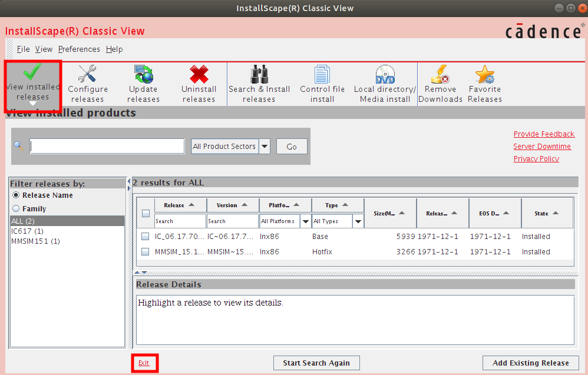Sort by the EOS Date column header
Screen dimensions: 588x375
[495, 213]
